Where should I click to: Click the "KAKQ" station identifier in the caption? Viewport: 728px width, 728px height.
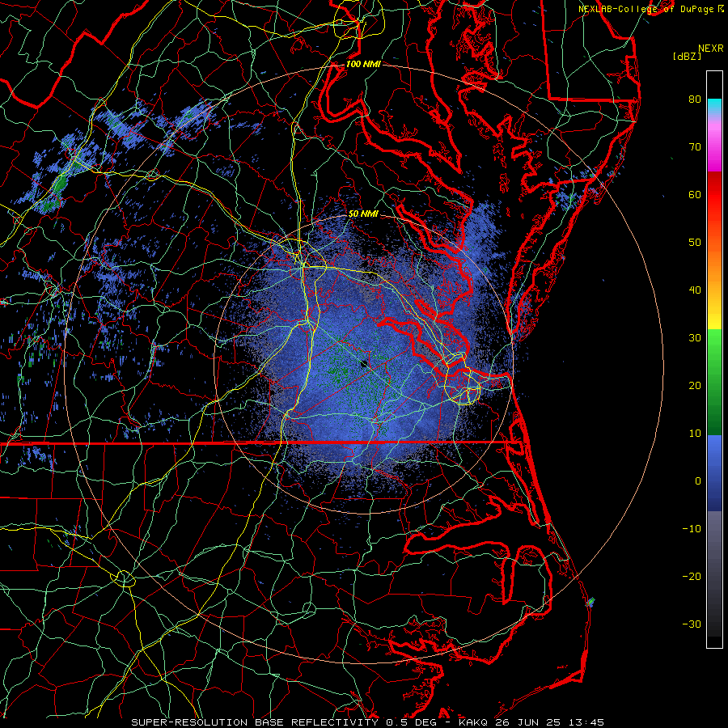(x=474, y=722)
